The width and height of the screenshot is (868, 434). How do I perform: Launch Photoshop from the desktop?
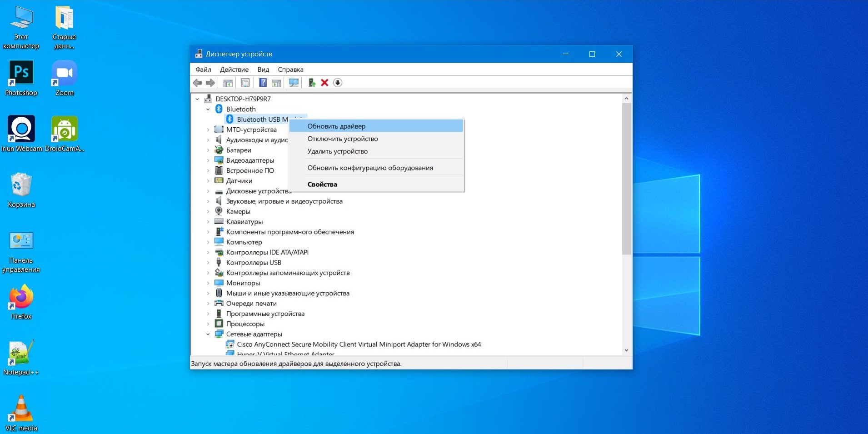pos(21,78)
